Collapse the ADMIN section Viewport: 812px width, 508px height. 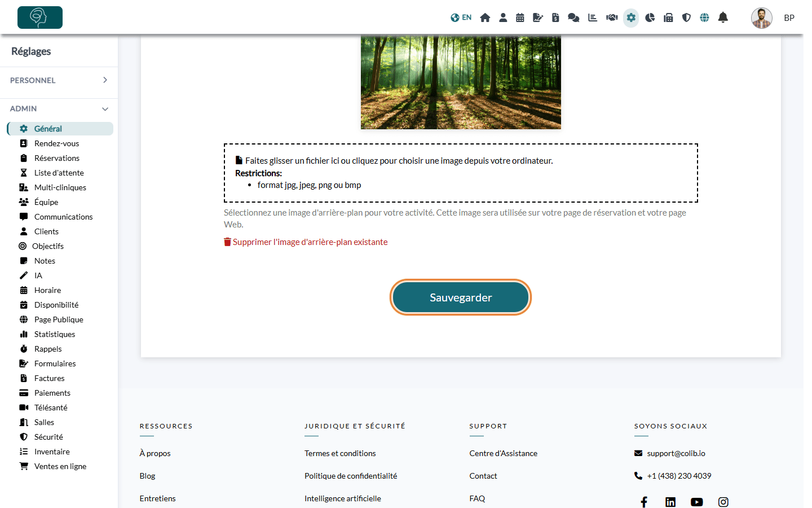click(x=59, y=108)
